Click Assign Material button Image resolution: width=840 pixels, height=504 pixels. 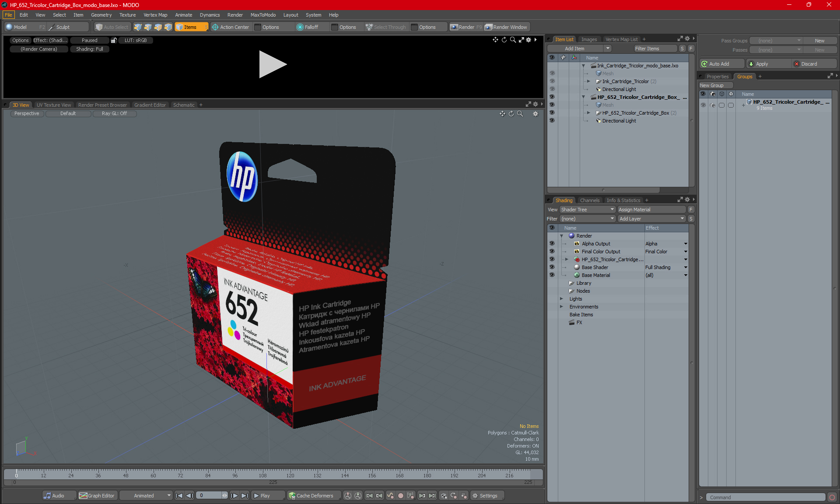coord(651,210)
